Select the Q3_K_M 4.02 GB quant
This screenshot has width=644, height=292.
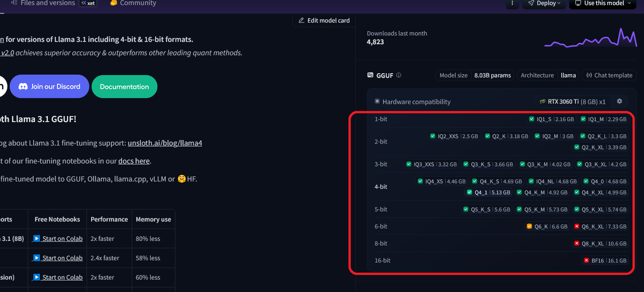(x=545, y=164)
